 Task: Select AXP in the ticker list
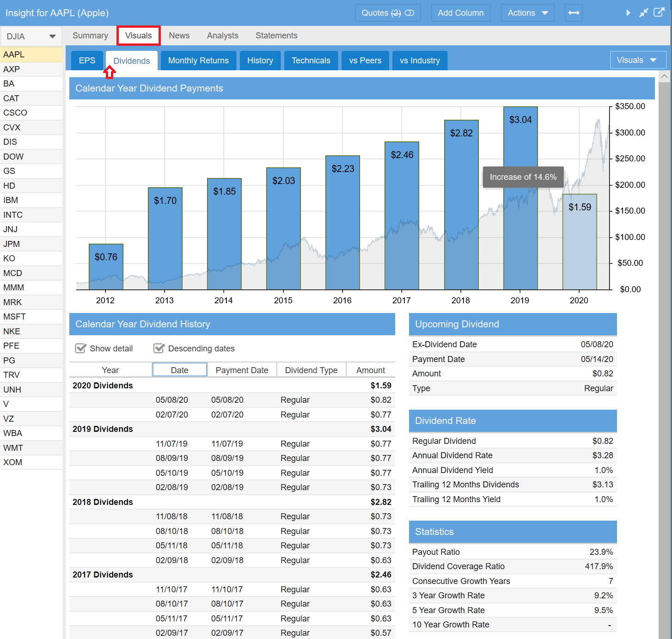point(31,69)
